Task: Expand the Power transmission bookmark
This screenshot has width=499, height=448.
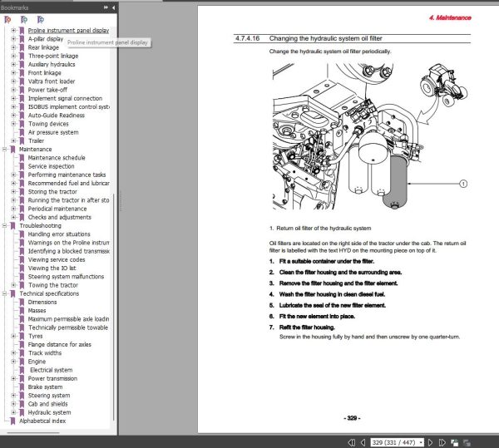Action: [x=13, y=378]
